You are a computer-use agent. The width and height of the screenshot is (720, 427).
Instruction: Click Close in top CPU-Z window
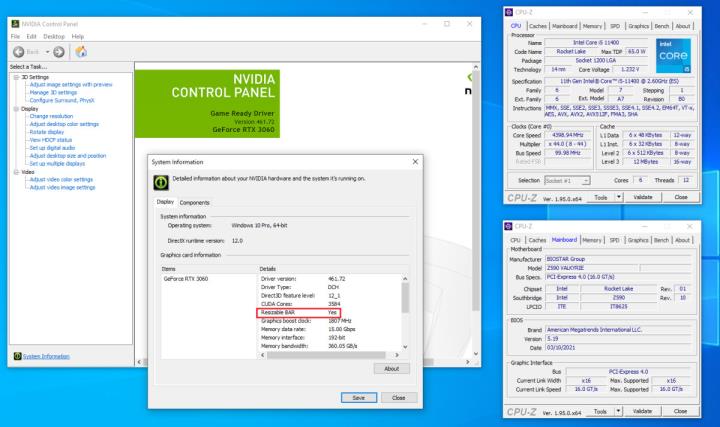click(681, 197)
